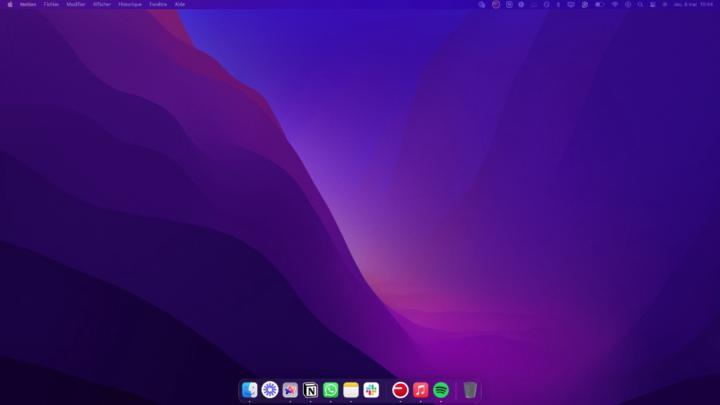Expand the Fenêtre menu
The width and height of the screenshot is (720, 405).
[x=158, y=4]
